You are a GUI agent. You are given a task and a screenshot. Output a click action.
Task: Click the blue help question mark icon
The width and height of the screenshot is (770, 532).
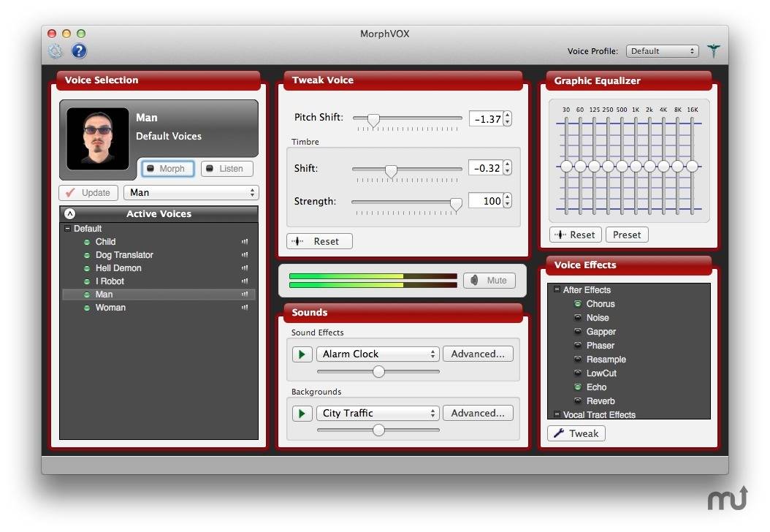point(78,51)
